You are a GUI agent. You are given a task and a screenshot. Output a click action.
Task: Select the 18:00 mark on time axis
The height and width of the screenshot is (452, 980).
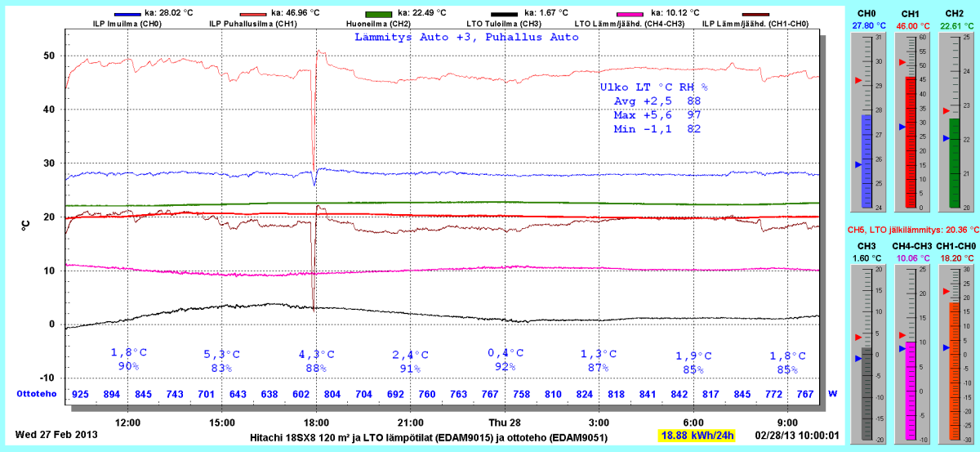316,423
